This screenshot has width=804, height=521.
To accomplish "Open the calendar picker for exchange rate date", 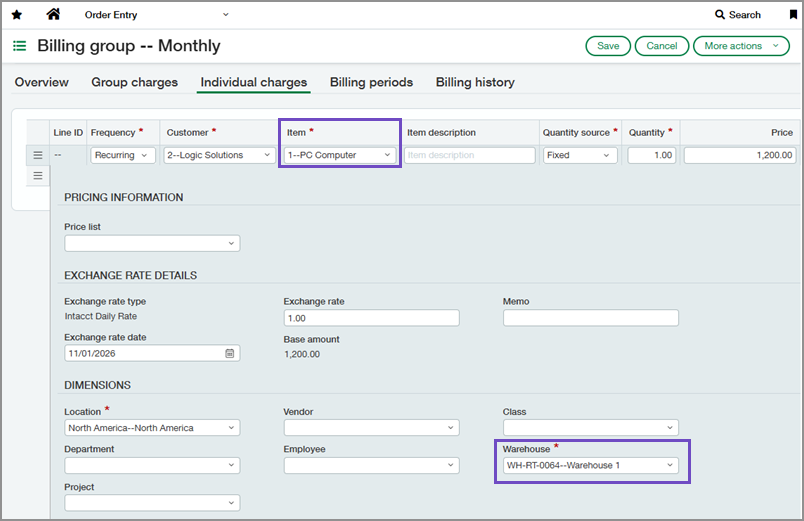I will pos(230,353).
